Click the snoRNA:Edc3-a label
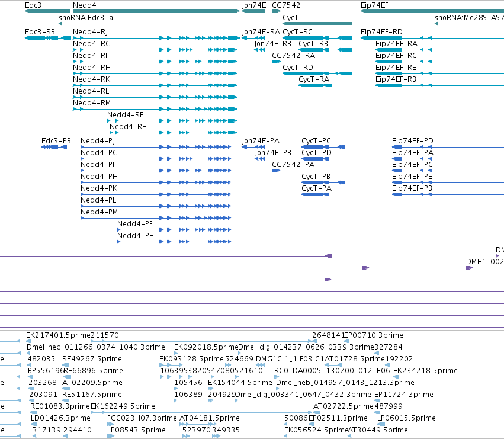The image size is (504, 439). pyautogui.click(x=86, y=18)
